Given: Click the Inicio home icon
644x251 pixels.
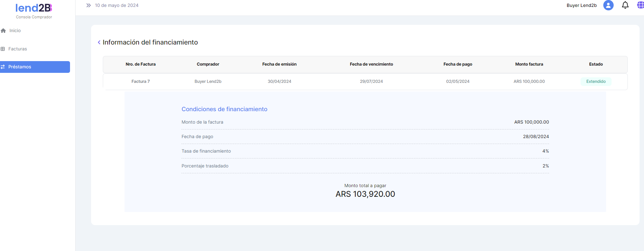Looking at the screenshot, I should pos(3,31).
